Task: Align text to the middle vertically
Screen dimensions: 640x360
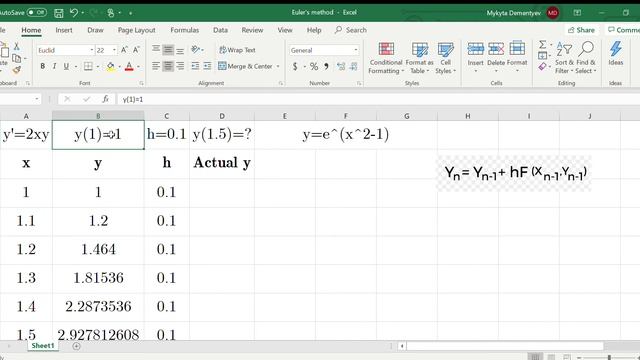Action: (168, 50)
